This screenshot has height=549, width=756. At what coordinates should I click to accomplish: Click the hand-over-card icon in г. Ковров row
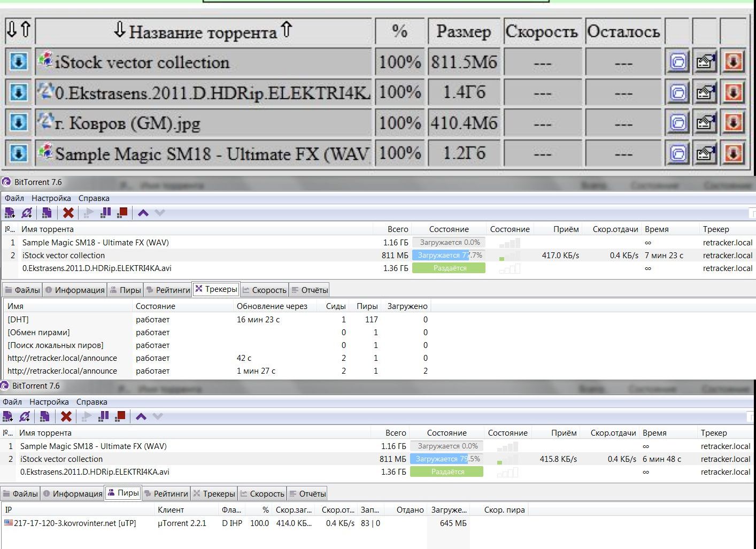click(705, 123)
